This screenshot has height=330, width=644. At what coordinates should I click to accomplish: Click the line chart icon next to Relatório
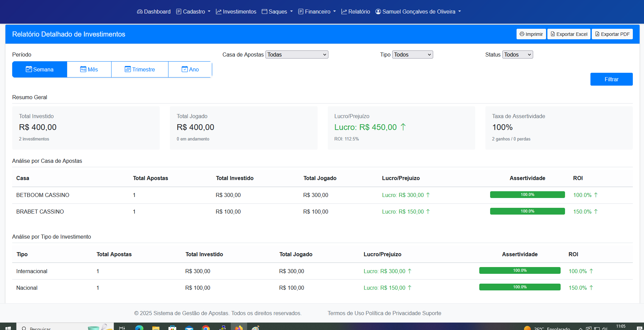tap(344, 11)
